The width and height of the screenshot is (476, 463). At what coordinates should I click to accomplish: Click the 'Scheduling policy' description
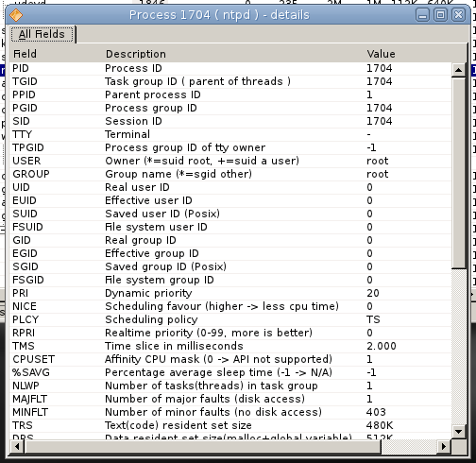coord(151,319)
